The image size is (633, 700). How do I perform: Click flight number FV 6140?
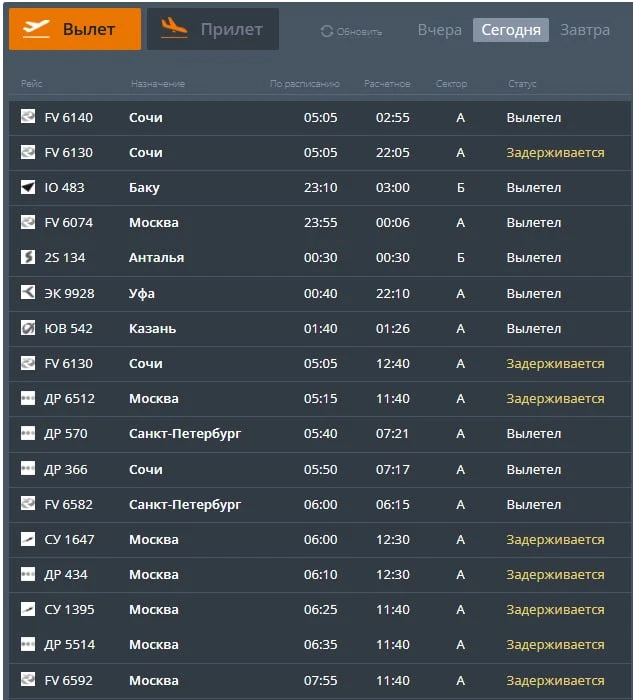[69, 117]
